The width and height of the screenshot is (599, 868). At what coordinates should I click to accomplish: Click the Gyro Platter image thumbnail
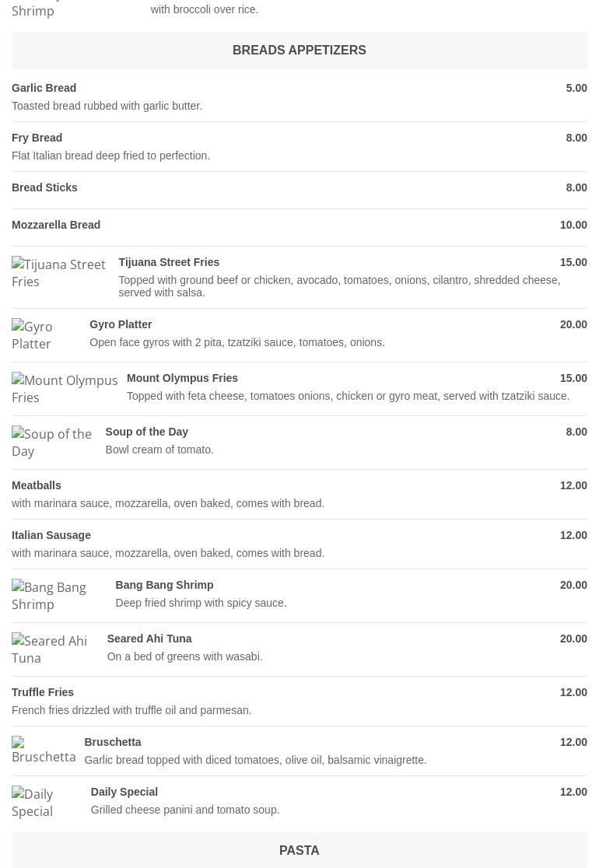(x=45, y=335)
